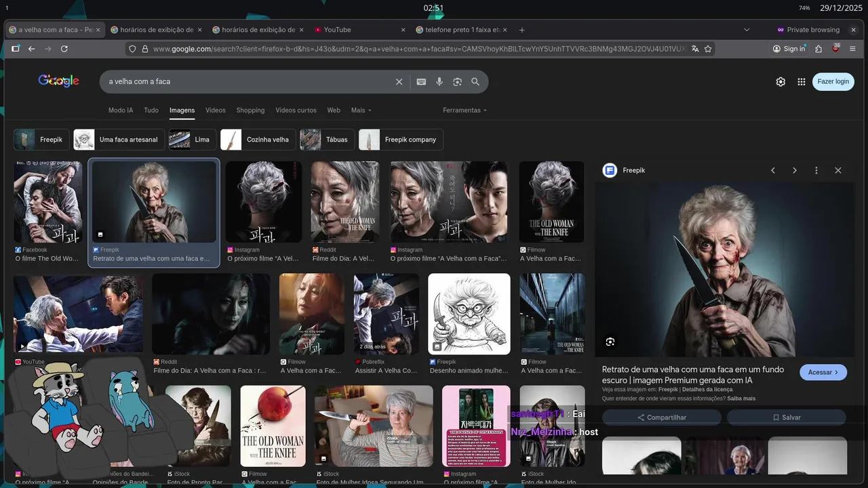Close the 'a velha com a faca' tab
Image resolution: width=868 pixels, height=488 pixels.
(98, 30)
